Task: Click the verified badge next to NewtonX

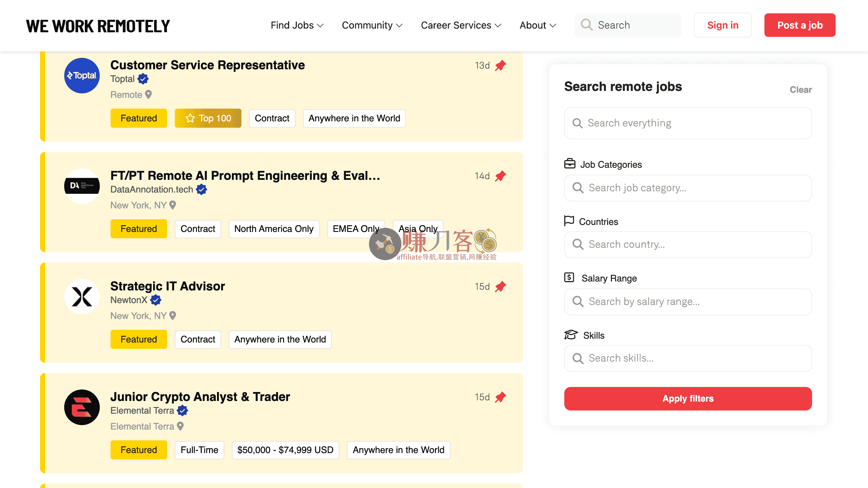Action: pyautogui.click(x=156, y=300)
